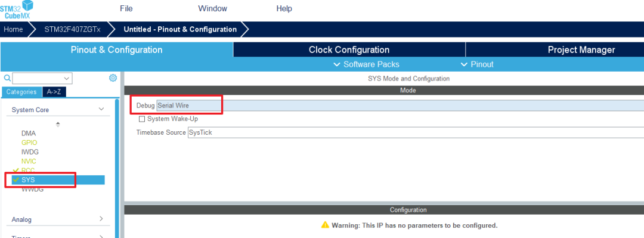This screenshot has width=644, height=238.
Task: Click the sort arrows under System Core
Action: pos(58,124)
